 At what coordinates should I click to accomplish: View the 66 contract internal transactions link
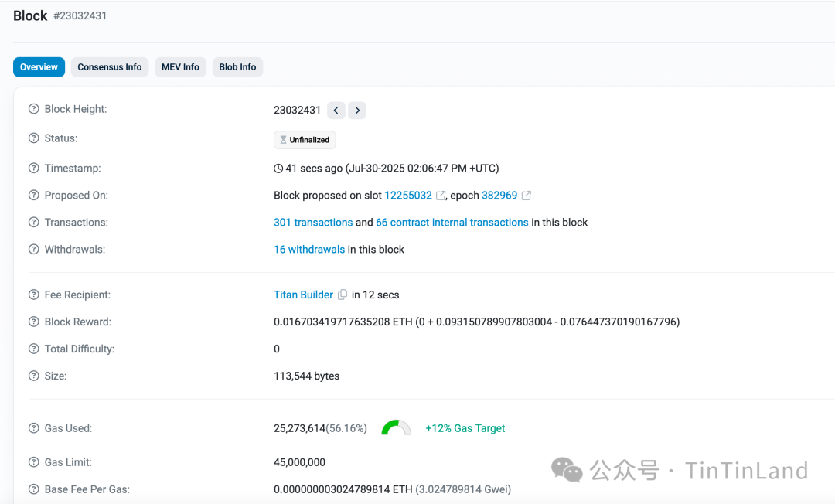(452, 223)
